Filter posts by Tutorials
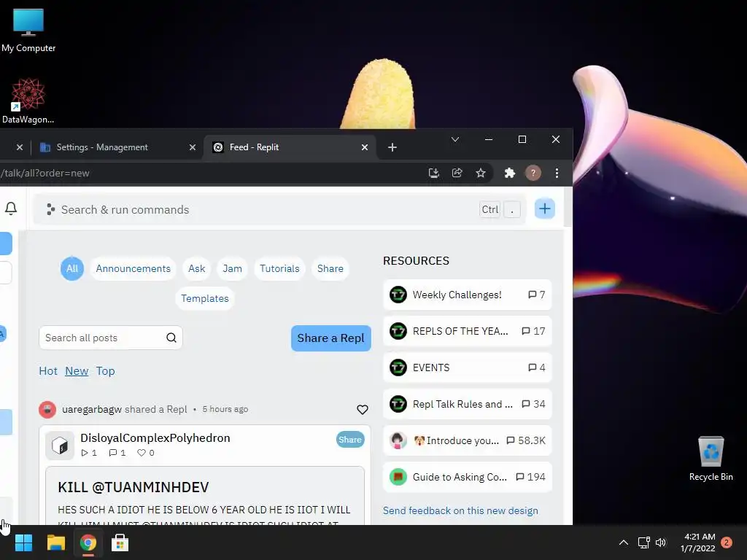 pos(279,268)
